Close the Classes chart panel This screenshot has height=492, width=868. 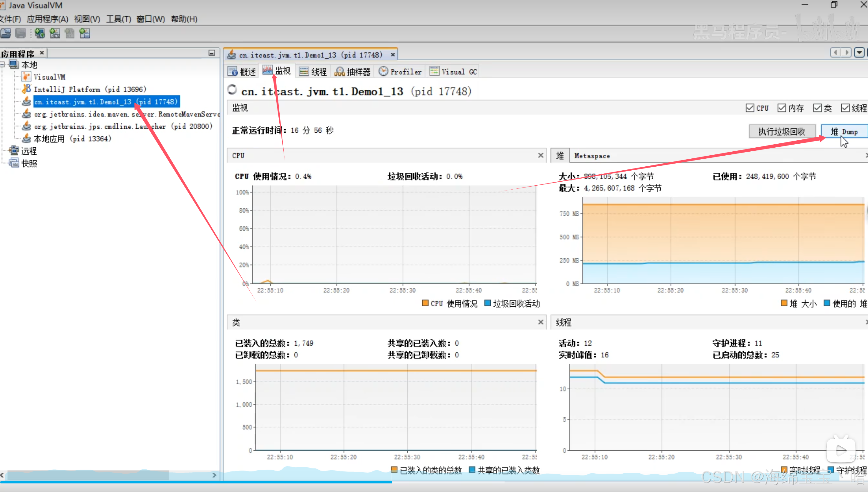540,322
